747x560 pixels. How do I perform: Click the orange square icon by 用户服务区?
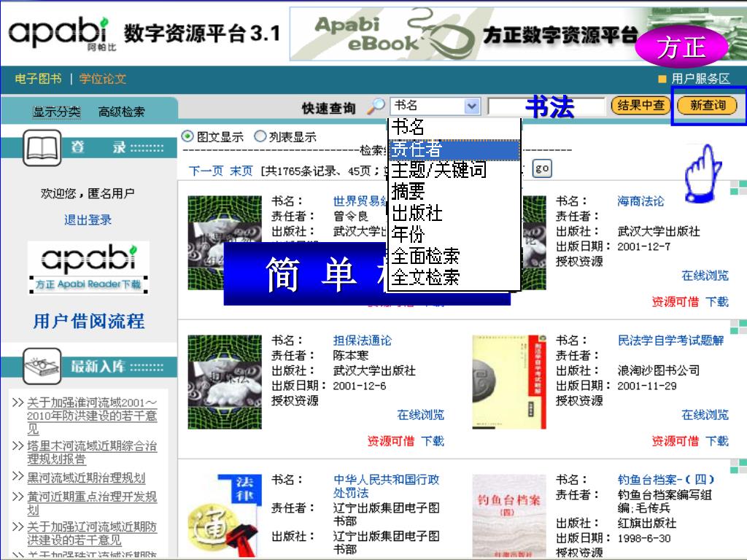[x=662, y=79]
